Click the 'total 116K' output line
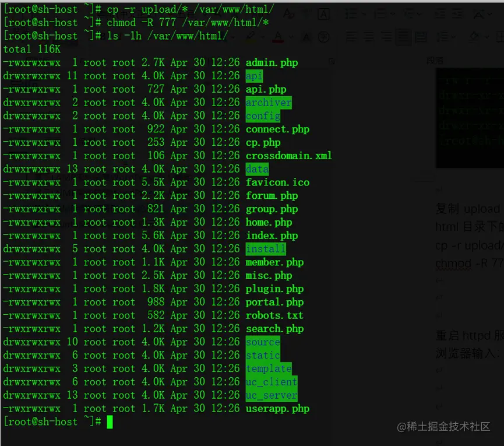The width and height of the screenshot is (504, 446). [x=32, y=49]
